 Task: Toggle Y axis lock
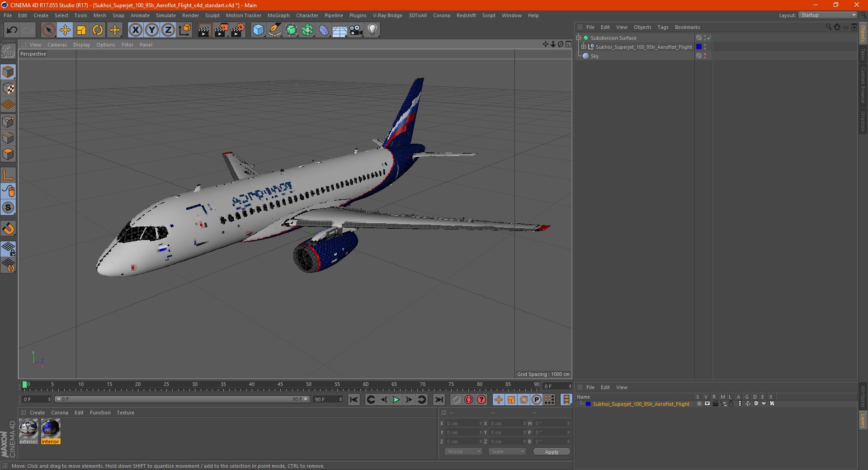[x=152, y=30]
